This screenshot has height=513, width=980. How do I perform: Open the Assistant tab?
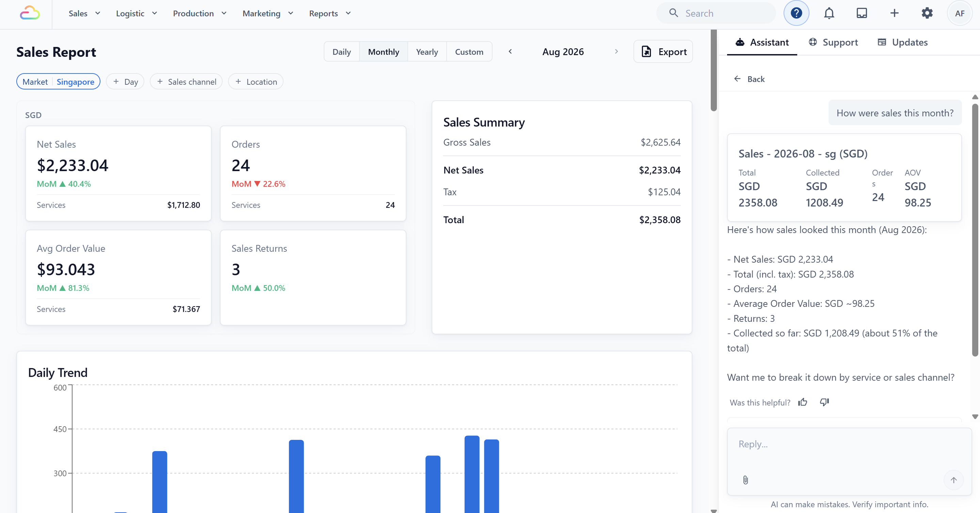[761, 42]
